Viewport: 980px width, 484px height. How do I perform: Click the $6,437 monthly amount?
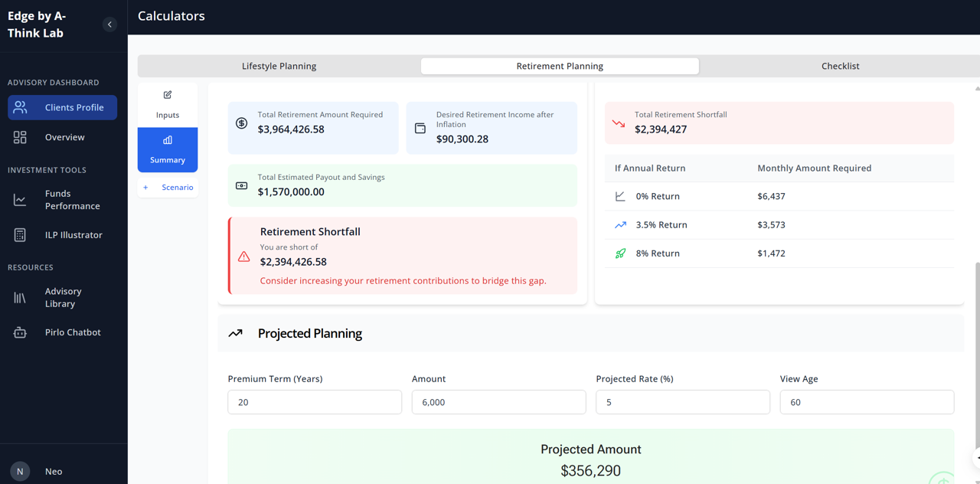771,196
